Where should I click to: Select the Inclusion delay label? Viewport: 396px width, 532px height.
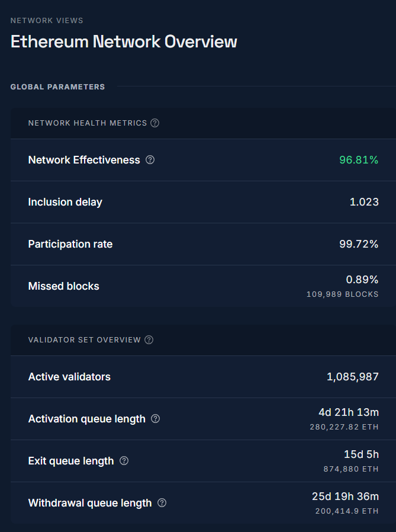65,202
